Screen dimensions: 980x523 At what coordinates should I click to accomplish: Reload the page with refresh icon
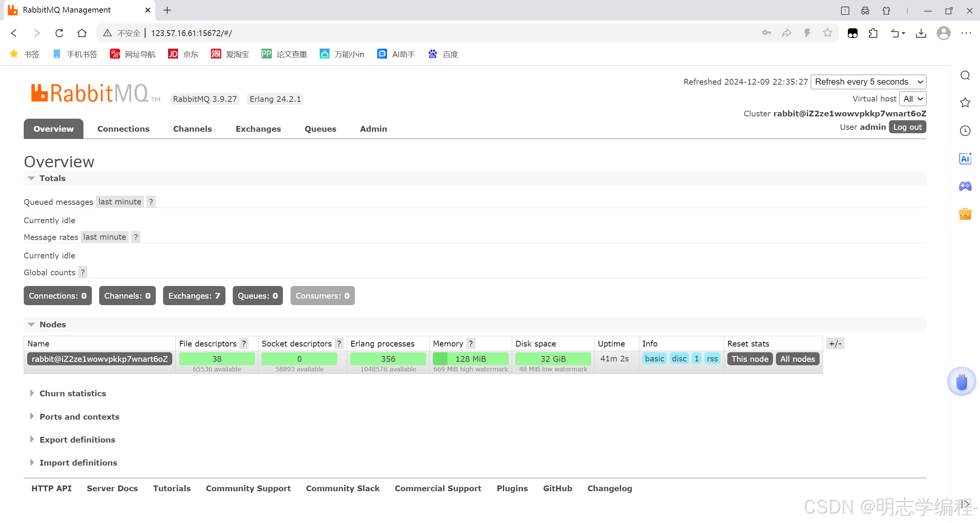[x=59, y=33]
